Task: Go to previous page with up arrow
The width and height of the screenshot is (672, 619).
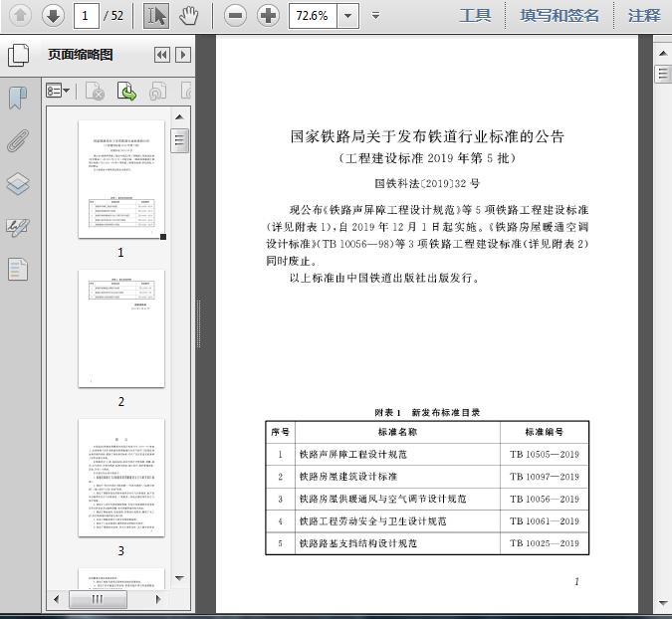Action: [20, 16]
